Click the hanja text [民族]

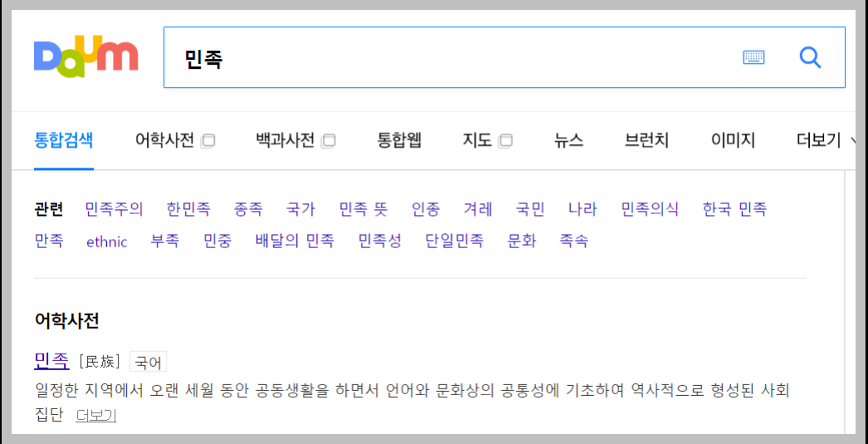100,362
